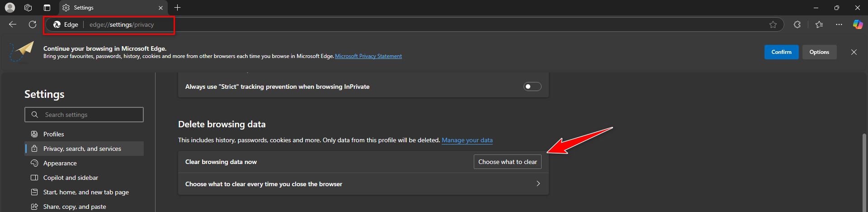Open the tab actions menu icon
868x212 pixels.
click(47, 8)
